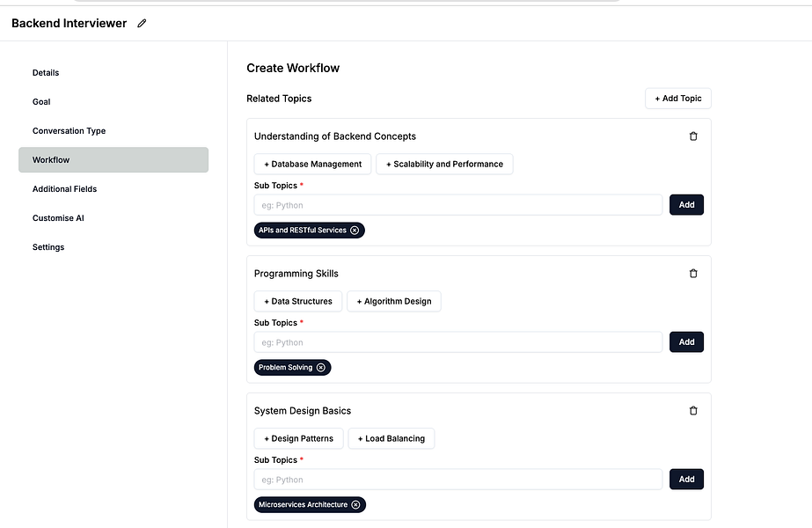Remove the Microservices Architecture tag

point(355,505)
